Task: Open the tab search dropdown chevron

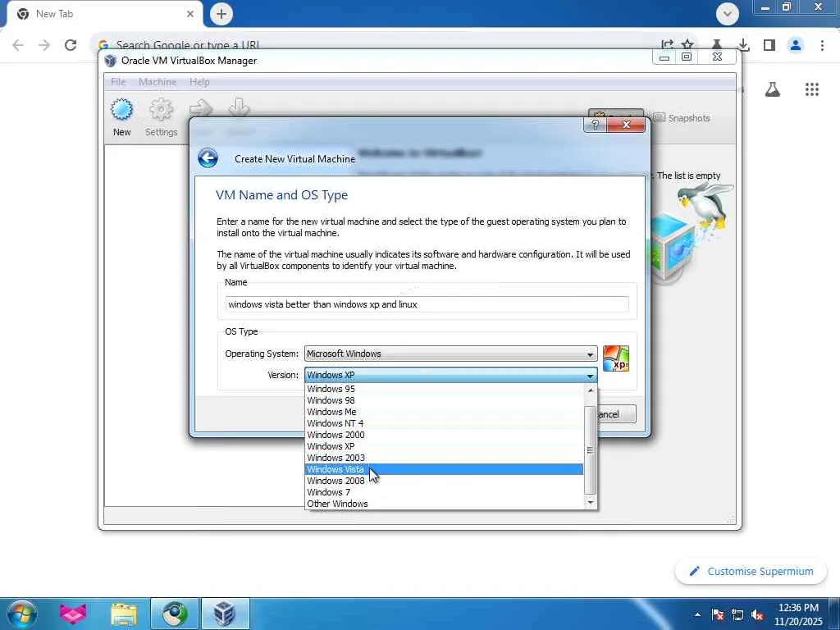Action: coord(728,14)
